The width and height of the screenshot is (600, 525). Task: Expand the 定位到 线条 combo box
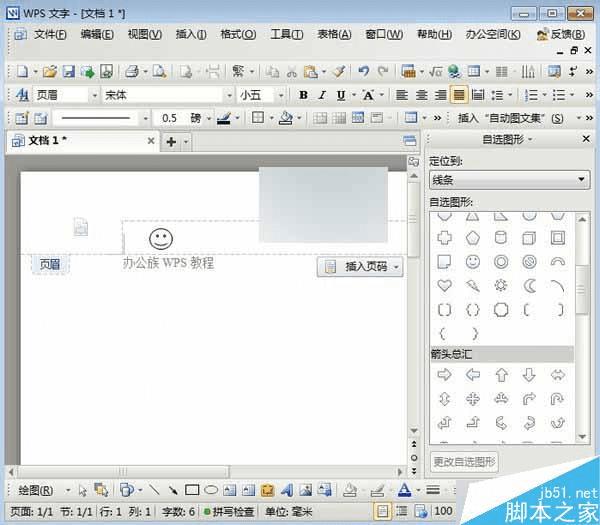(509, 179)
